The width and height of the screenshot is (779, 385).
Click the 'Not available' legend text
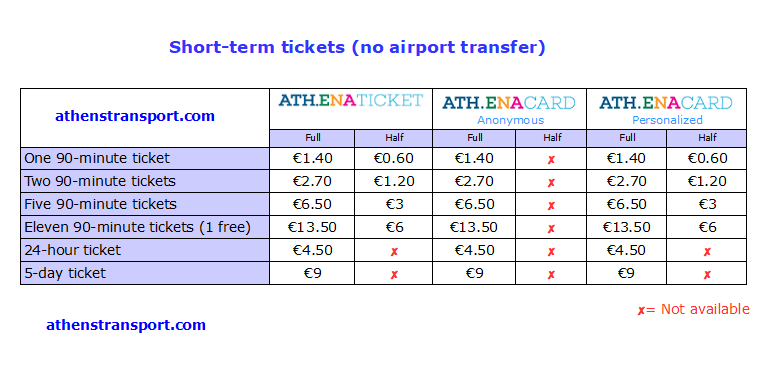point(705,309)
